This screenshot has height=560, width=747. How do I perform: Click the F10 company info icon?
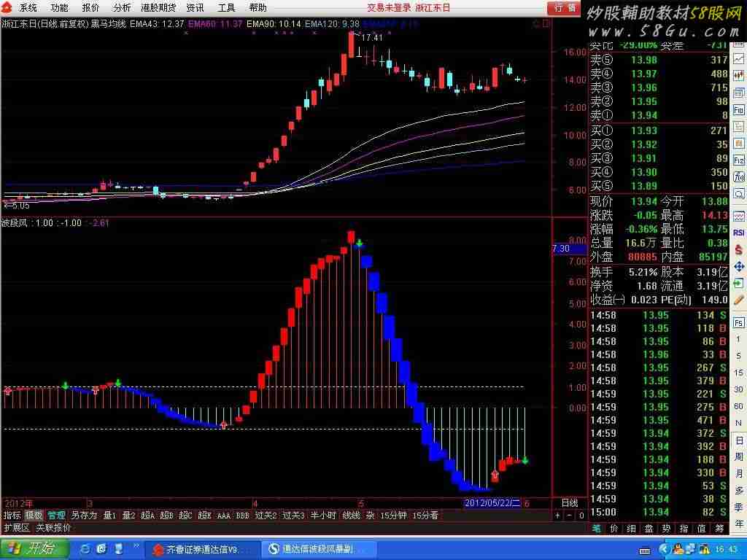click(739, 109)
